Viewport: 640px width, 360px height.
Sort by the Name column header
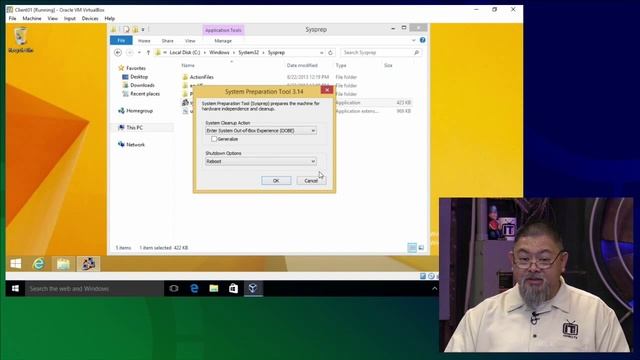click(188, 65)
